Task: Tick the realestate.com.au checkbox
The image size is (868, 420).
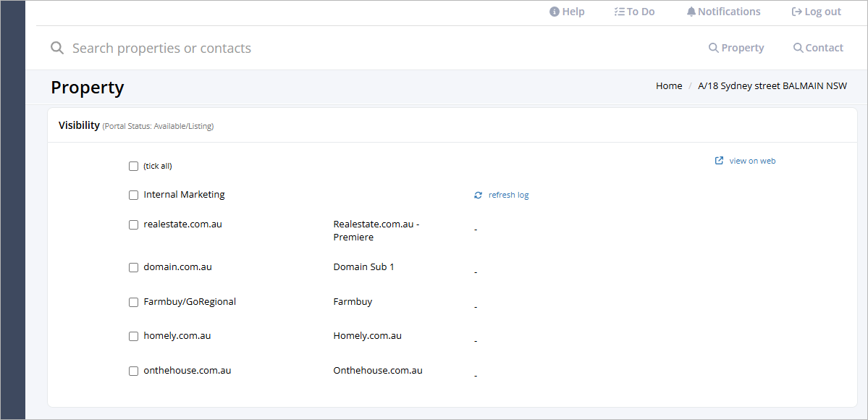Action: [x=133, y=225]
